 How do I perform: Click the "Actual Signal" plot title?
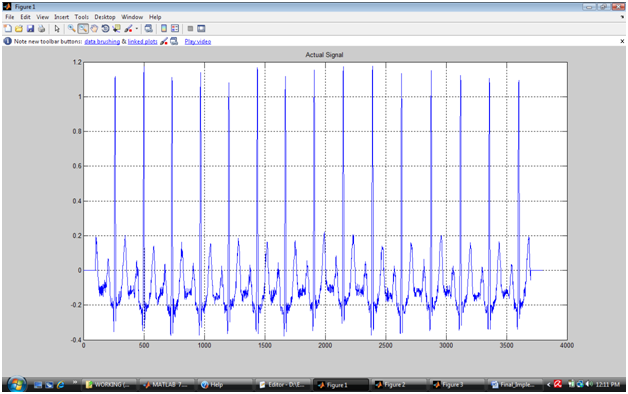click(x=324, y=55)
